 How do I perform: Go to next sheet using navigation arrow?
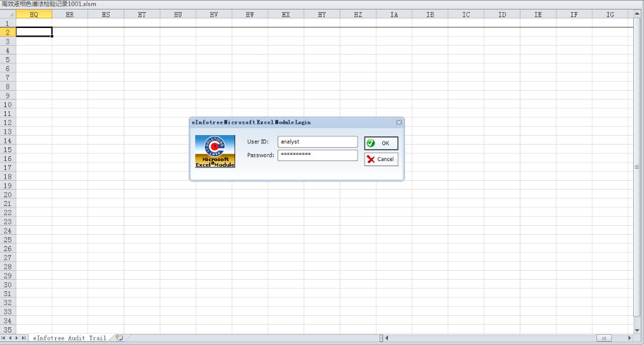tap(18, 338)
